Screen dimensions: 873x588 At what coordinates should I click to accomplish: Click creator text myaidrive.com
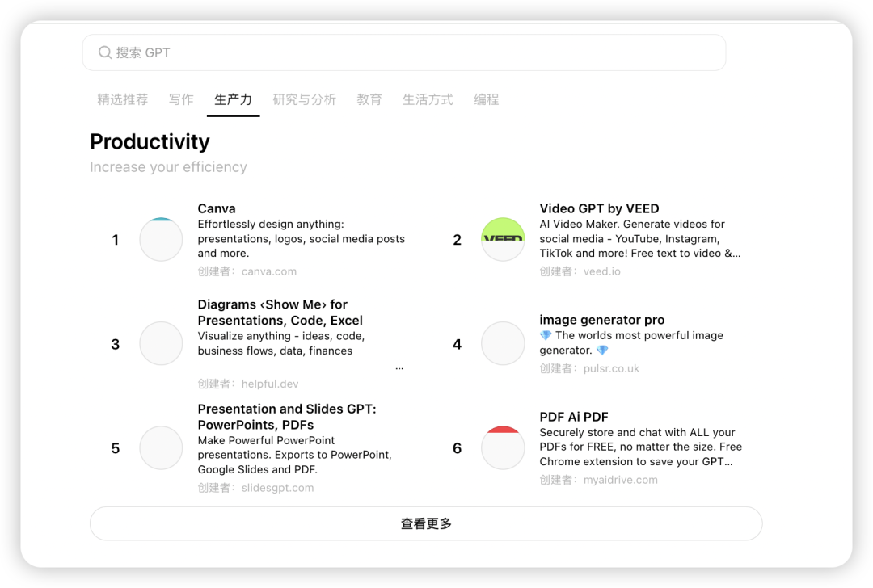(x=620, y=480)
